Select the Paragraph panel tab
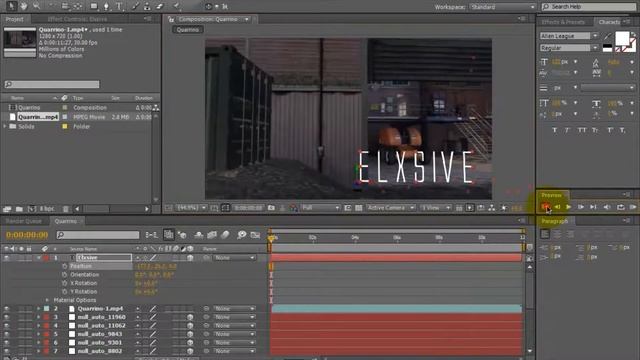Image resolution: width=640 pixels, height=360 pixels. click(x=555, y=221)
